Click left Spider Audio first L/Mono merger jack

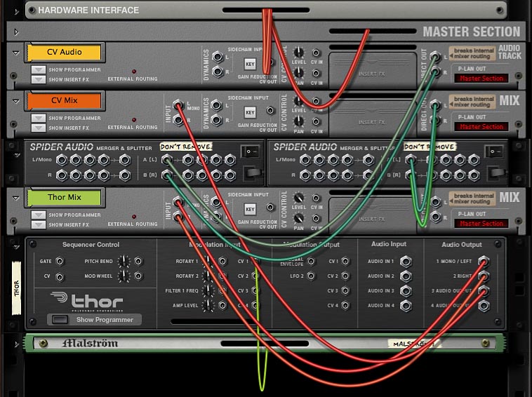pyautogui.click(x=61, y=159)
